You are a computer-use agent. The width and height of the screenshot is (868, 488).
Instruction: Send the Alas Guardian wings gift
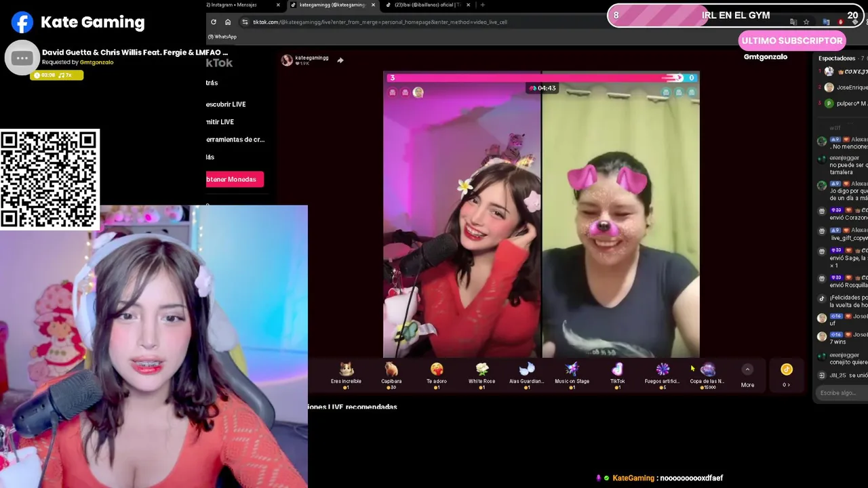tap(527, 375)
